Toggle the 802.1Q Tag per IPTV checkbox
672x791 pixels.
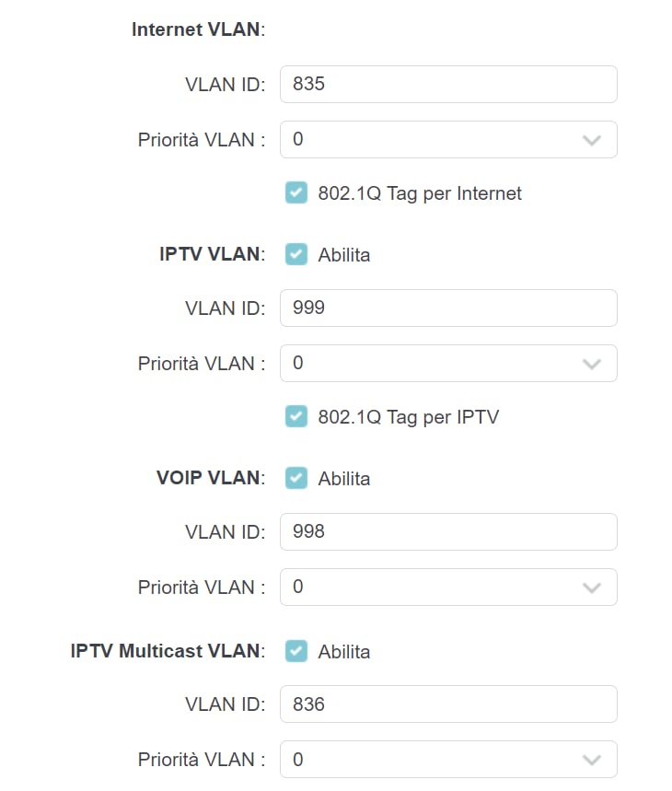click(295, 417)
